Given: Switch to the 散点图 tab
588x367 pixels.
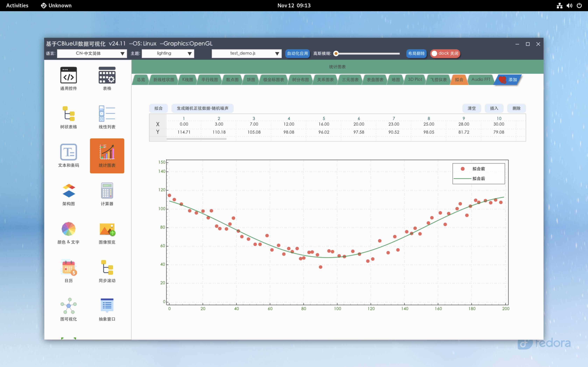Looking at the screenshot, I should point(232,80).
